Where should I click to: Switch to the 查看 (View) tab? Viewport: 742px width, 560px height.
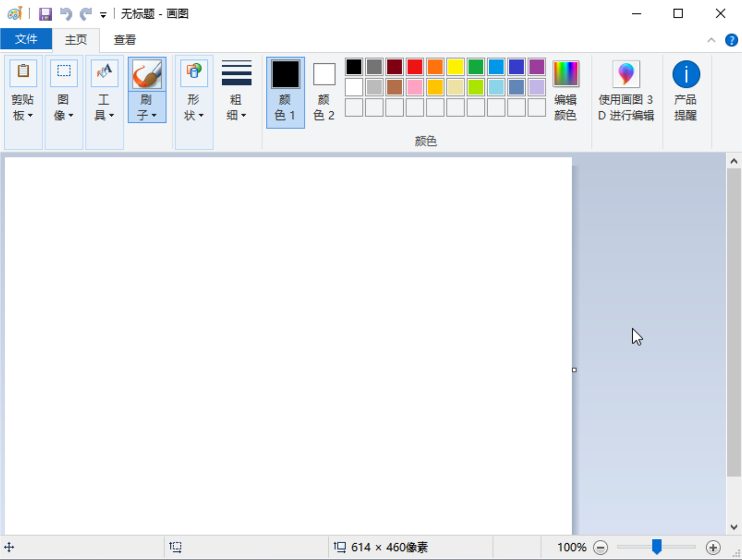pyautogui.click(x=124, y=39)
